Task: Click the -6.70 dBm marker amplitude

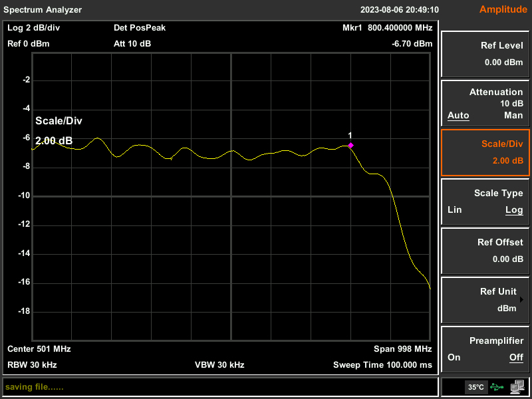Action: point(412,44)
